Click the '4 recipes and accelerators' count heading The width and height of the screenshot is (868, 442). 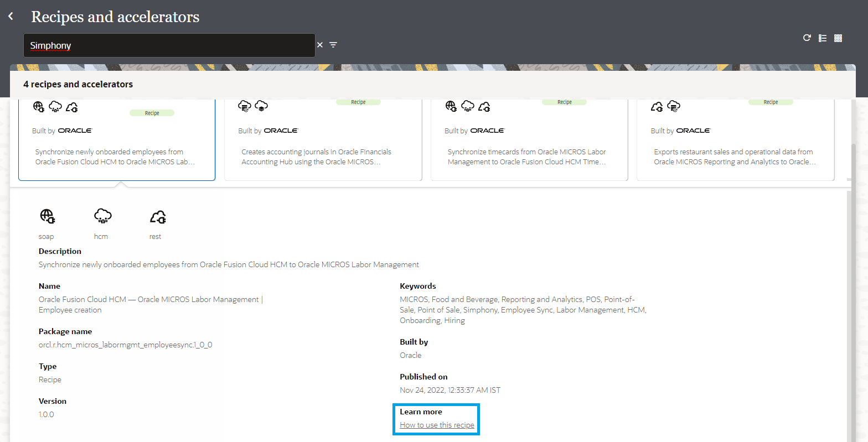(x=78, y=84)
